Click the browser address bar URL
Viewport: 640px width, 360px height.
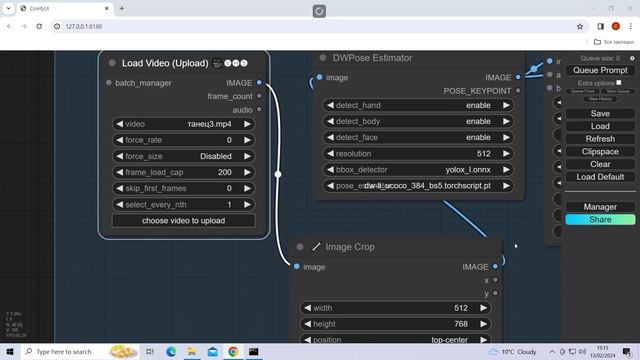[x=84, y=27]
